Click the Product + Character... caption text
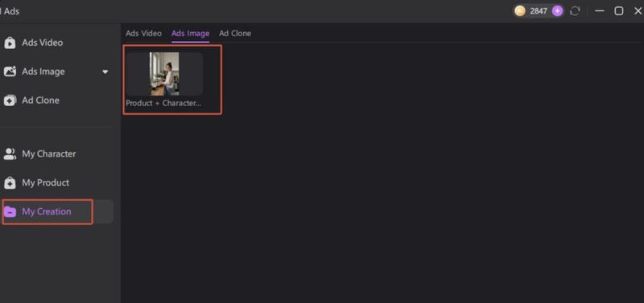The width and height of the screenshot is (644, 303). [163, 104]
